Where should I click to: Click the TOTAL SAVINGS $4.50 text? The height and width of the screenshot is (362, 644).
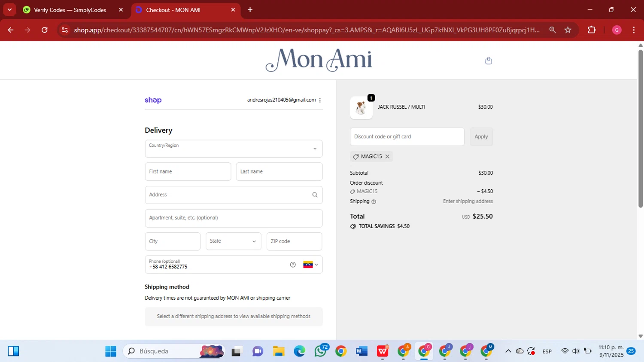pyautogui.click(x=384, y=226)
